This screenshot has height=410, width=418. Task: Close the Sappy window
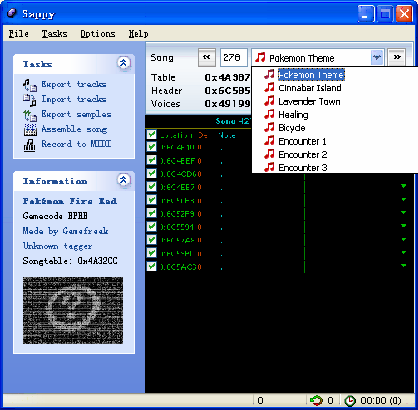coord(404,14)
